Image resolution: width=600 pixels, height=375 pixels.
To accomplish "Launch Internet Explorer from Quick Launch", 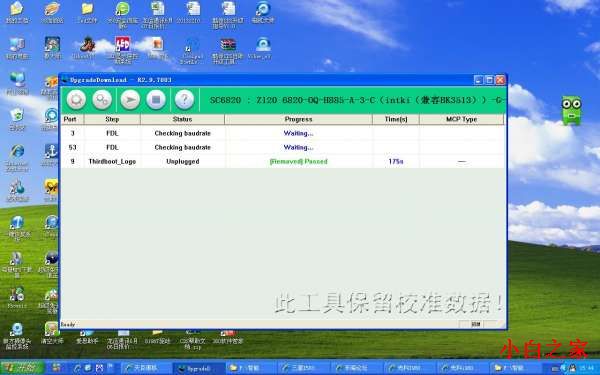I will (x=77, y=368).
